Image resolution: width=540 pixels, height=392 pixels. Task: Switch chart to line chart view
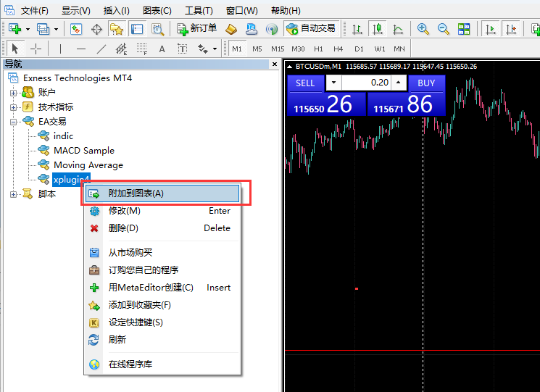pyautogui.click(x=397, y=29)
